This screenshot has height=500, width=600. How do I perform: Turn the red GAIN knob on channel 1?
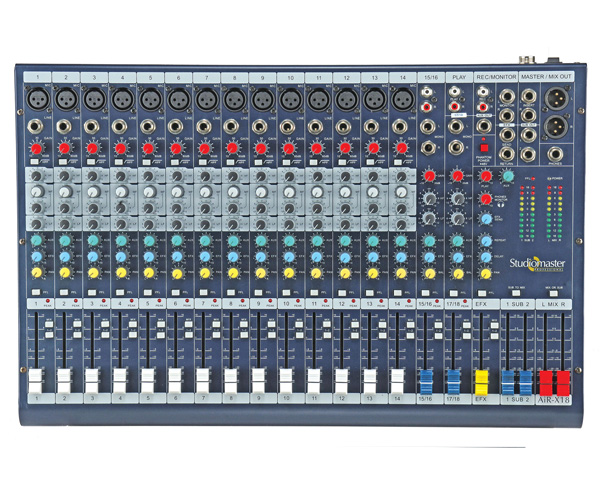[x=36, y=148]
